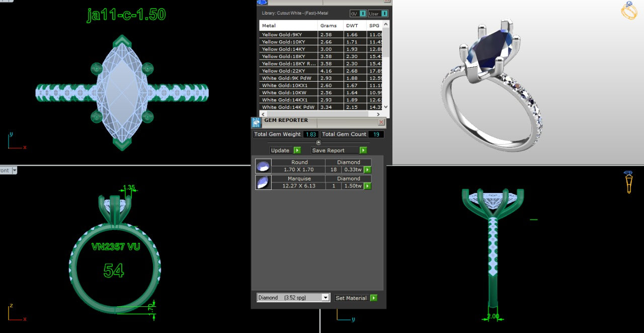Collapse the Gem Reporter panel with the round arrow
644x333 pixels.
pos(318,143)
